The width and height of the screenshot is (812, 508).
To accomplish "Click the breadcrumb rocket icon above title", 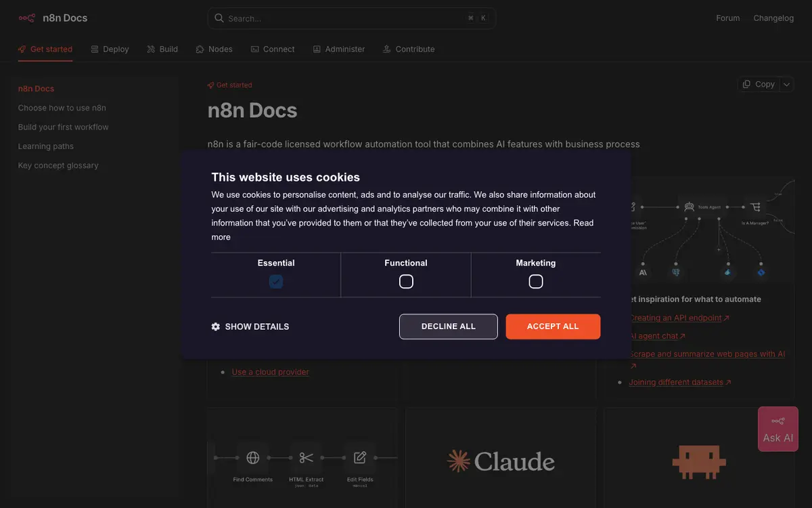I will [211, 85].
